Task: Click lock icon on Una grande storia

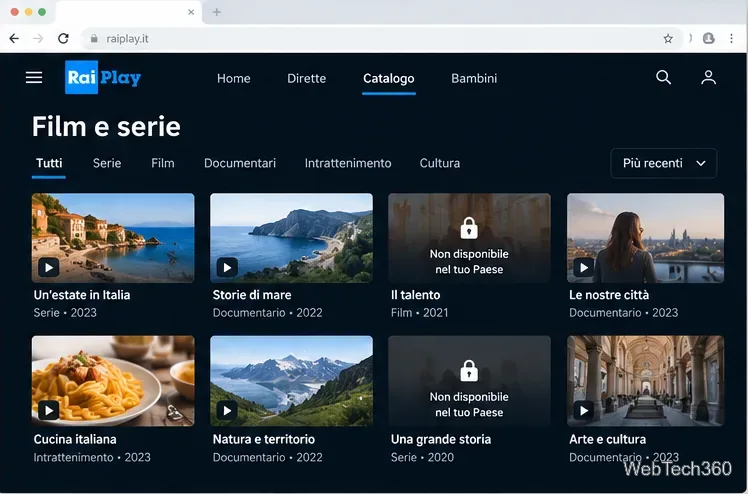Action: 469,370
